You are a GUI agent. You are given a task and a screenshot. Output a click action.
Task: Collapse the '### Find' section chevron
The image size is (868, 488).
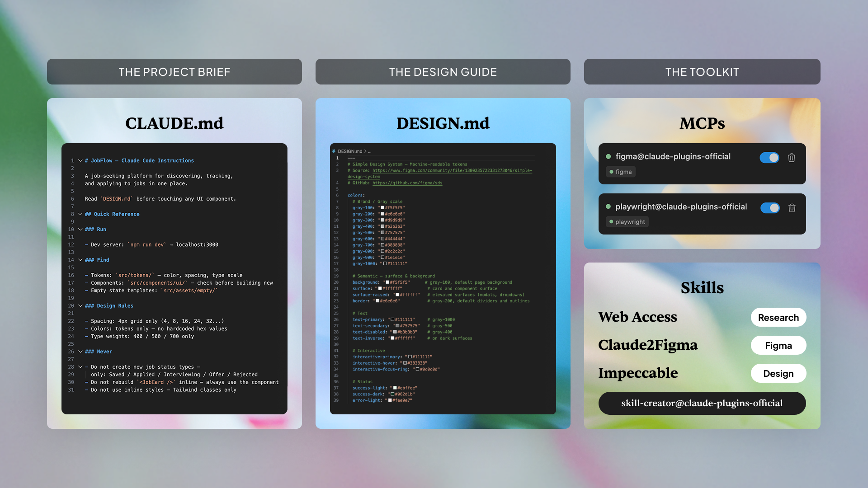(80, 260)
